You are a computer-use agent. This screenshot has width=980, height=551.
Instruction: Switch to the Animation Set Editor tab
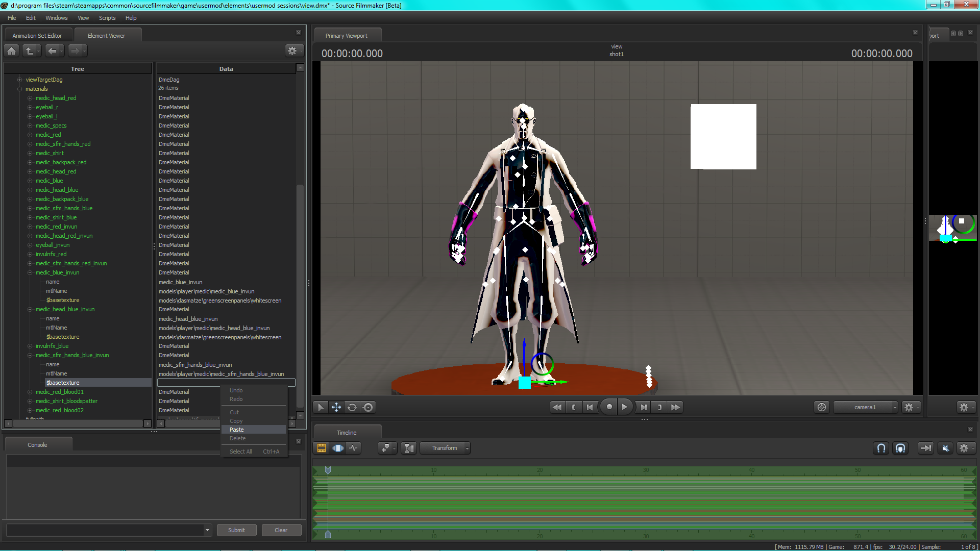pyautogui.click(x=37, y=36)
